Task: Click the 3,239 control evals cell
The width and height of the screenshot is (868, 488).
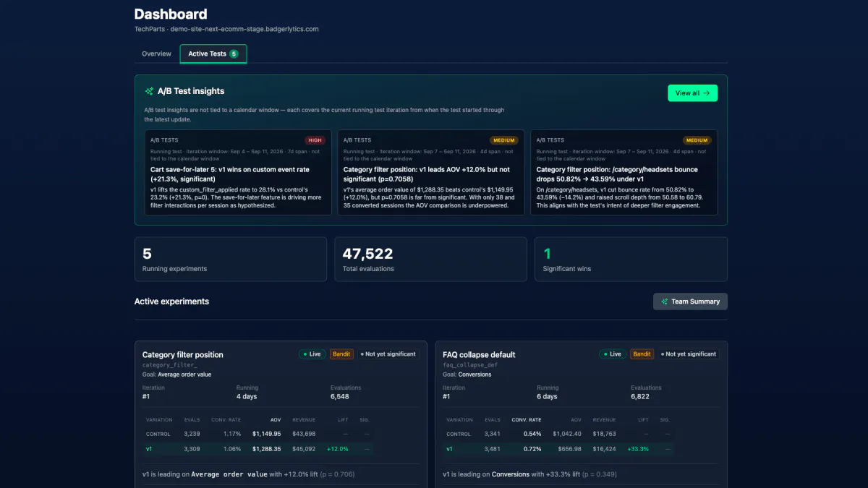Action: [192, 434]
